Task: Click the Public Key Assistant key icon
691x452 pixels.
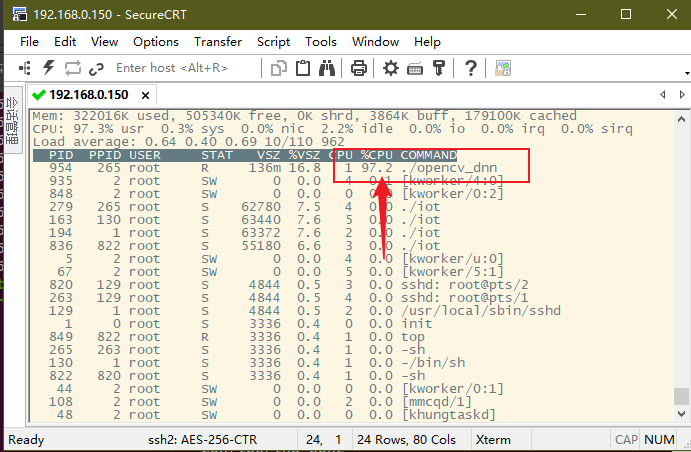Action: click(x=439, y=68)
